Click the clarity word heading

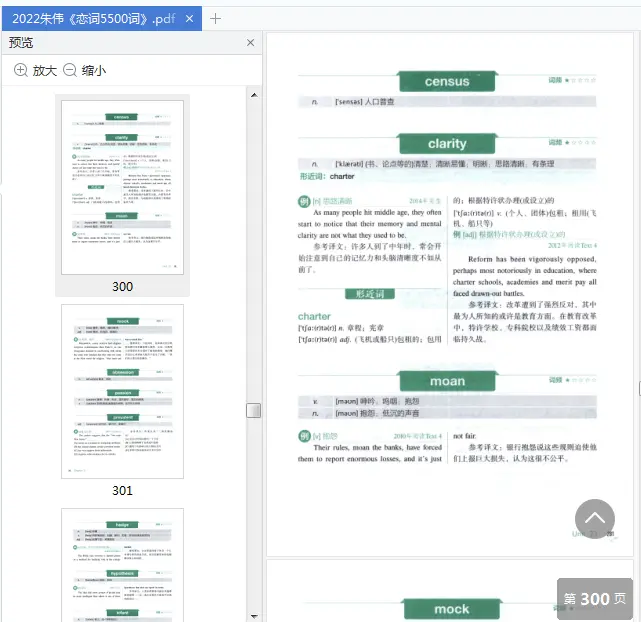coord(447,143)
